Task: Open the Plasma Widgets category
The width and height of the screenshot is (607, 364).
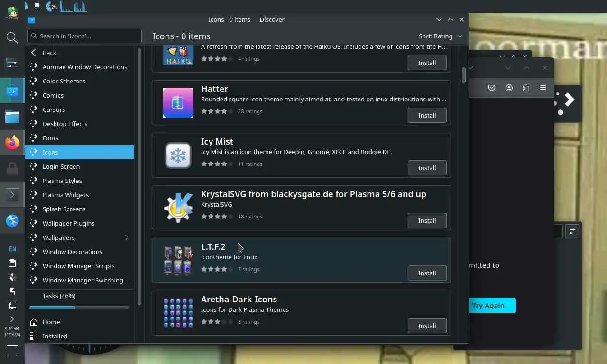Action: [x=80, y=195]
